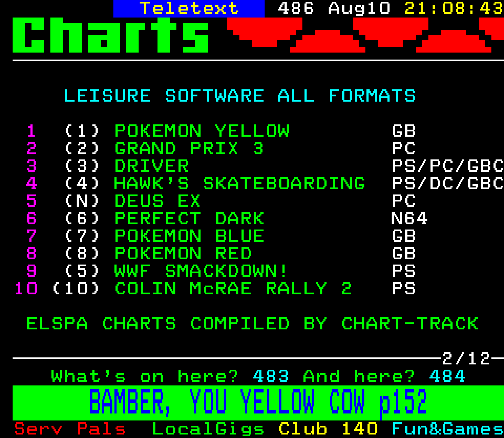Select chart entry DEUS EX
Image resolution: width=504 pixels, height=438 pixels.
tap(157, 201)
